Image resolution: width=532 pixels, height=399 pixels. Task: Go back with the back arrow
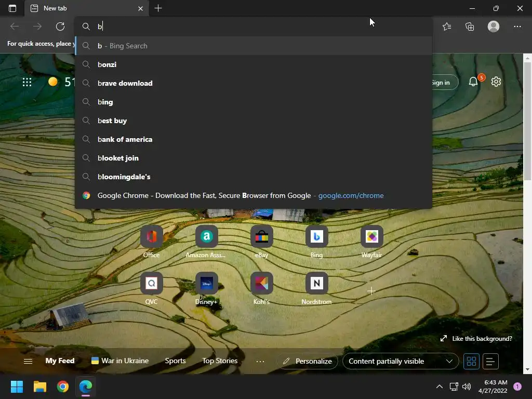(x=15, y=26)
